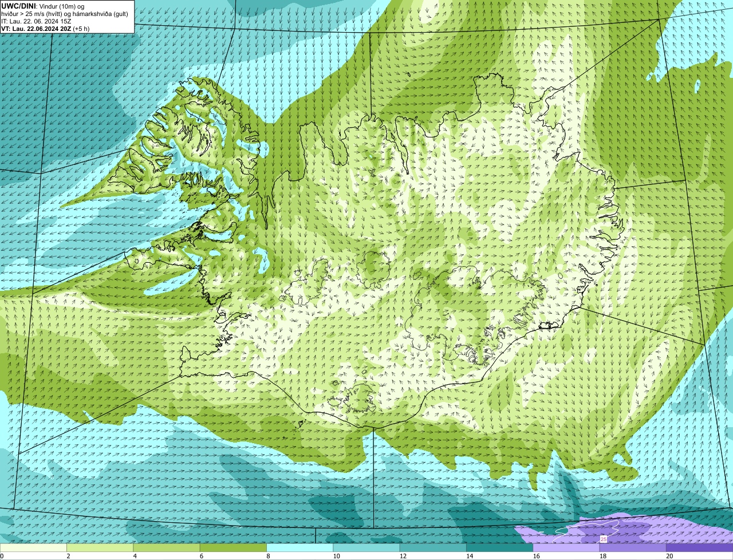Click the legend tick label '6'
The image size is (733, 560).
tap(202, 556)
